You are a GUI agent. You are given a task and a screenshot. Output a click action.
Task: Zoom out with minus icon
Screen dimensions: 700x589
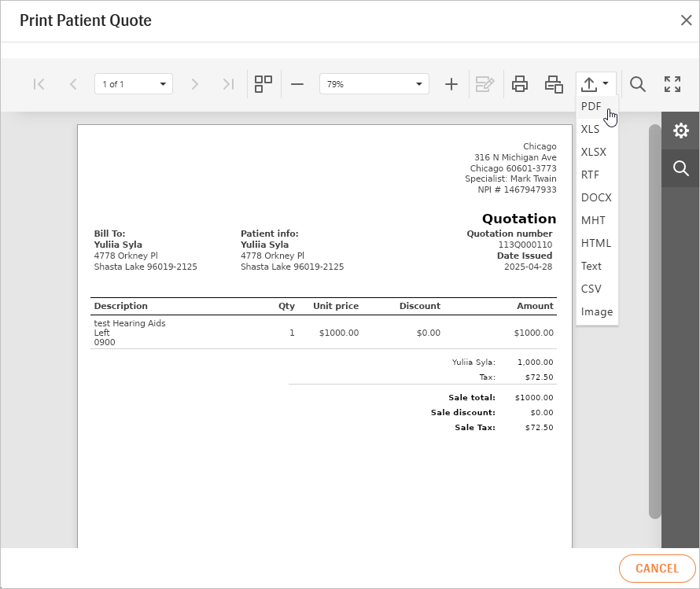tap(297, 84)
